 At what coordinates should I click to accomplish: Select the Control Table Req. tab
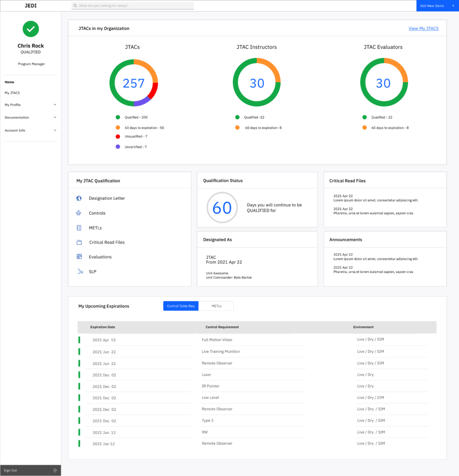pyautogui.click(x=181, y=306)
